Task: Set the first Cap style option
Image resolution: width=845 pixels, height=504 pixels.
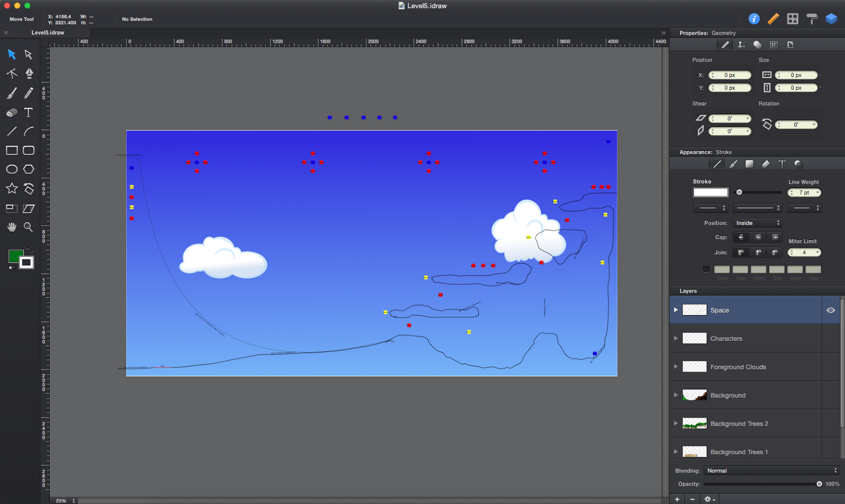Action: [x=741, y=237]
